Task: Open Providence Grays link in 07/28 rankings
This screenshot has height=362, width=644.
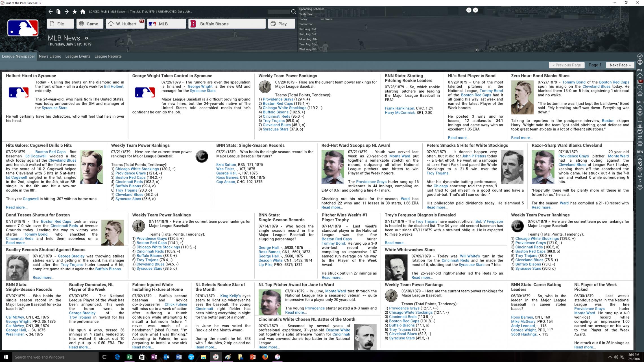Action: pyautogui.click(x=278, y=99)
